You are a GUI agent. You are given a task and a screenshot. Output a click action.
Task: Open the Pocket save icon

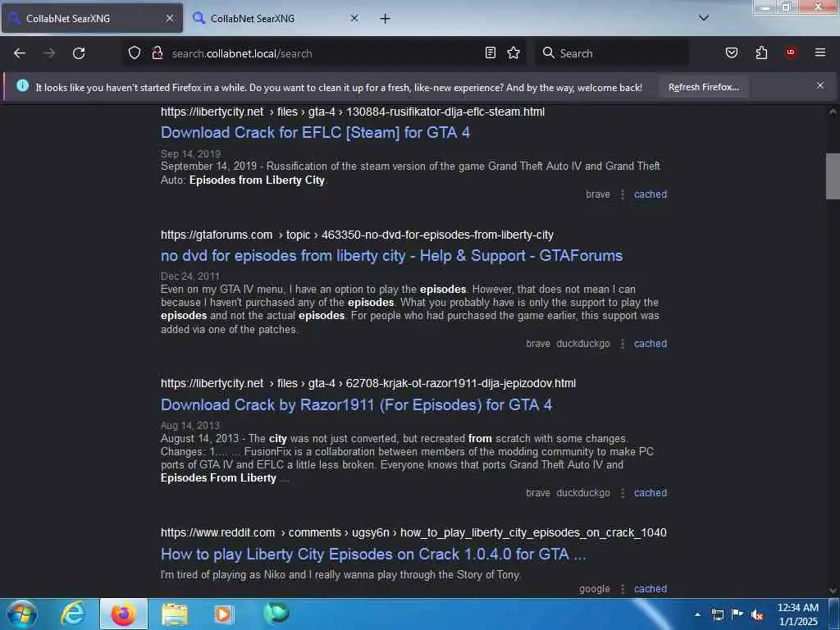(732, 52)
